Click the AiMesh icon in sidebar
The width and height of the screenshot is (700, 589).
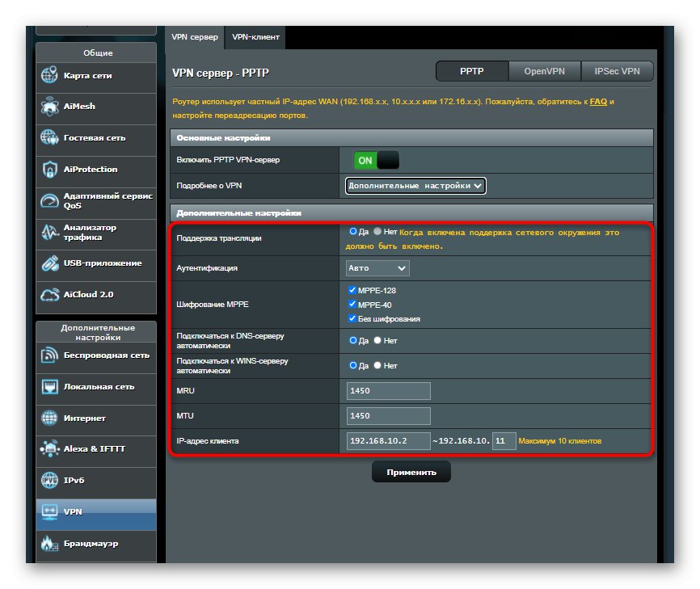(49, 106)
